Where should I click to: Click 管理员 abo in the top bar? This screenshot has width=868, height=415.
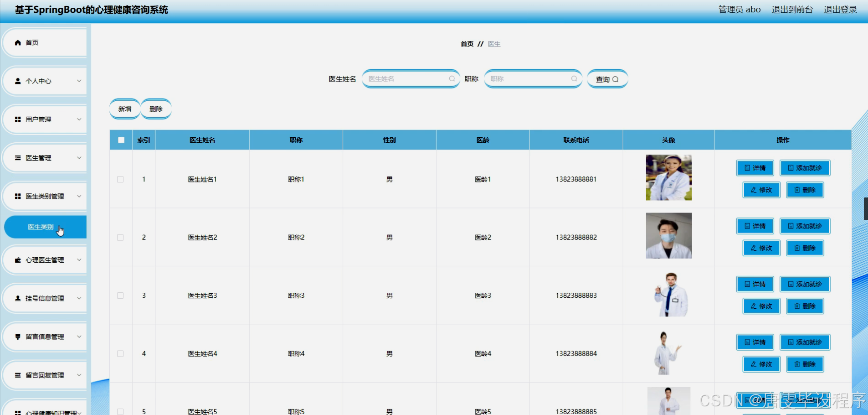point(740,10)
